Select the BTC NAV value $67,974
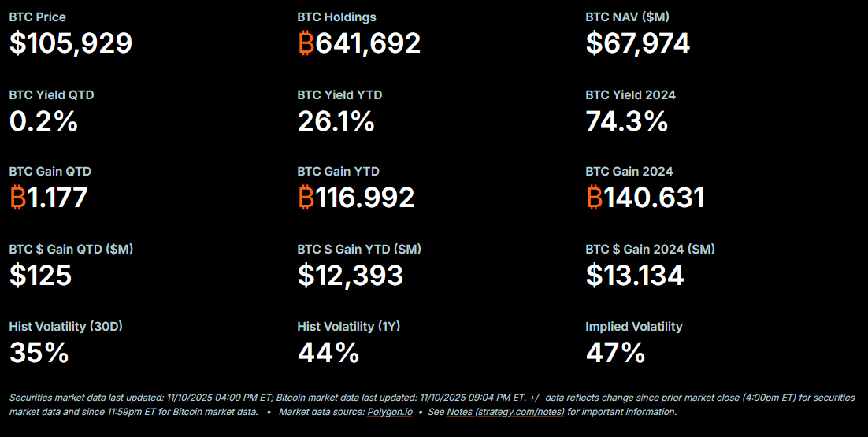Viewport: 868px width, 437px height. [x=637, y=43]
